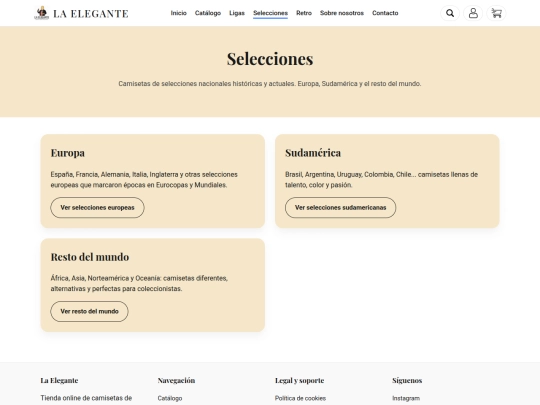
Task: Open the Instagram footer link
Action: click(x=406, y=398)
